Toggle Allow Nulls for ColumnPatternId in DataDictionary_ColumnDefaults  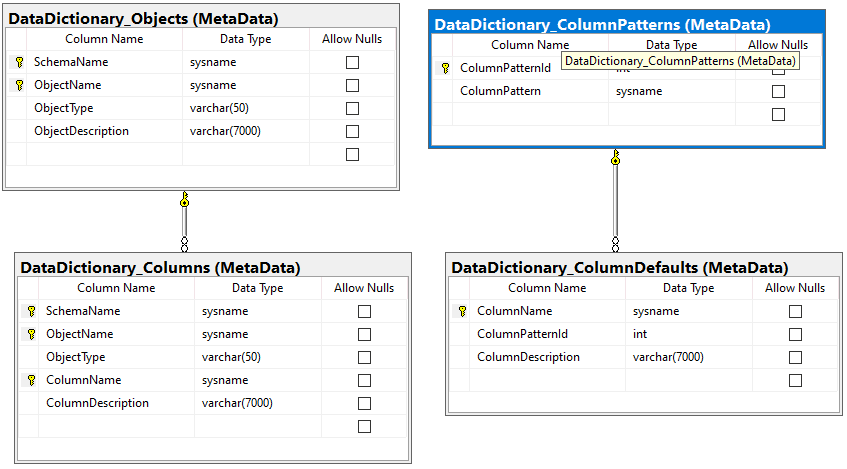[795, 334]
